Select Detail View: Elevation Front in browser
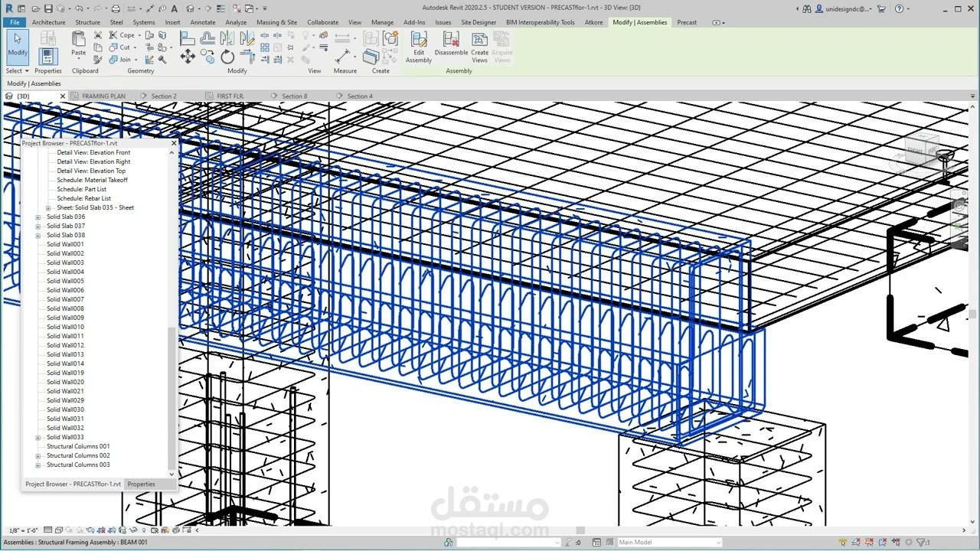The height and width of the screenshot is (551, 980). point(93,152)
